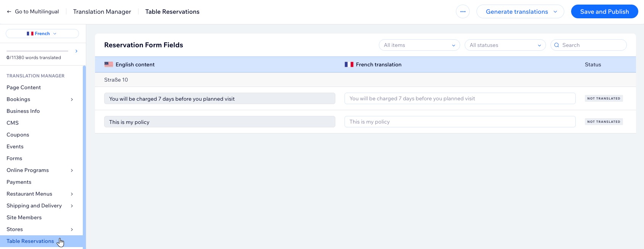Click the Search input field
The width and height of the screenshot is (644, 249).
(x=588, y=45)
